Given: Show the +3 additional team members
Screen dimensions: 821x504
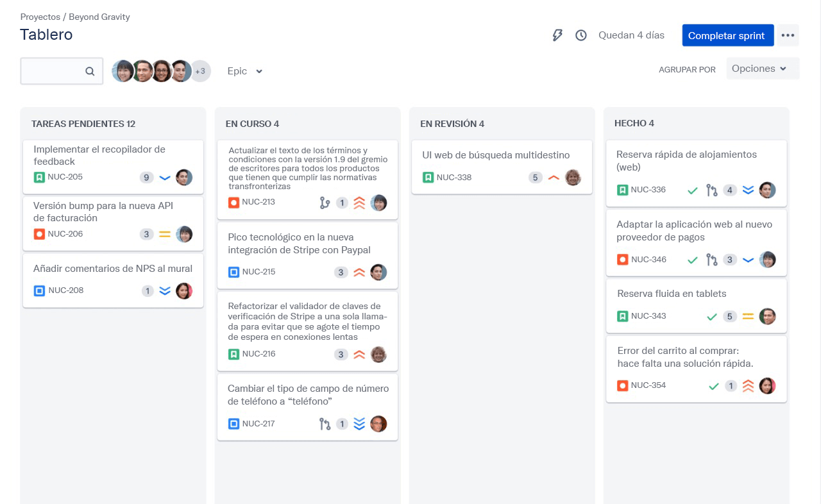Looking at the screenshot, I should pos(200,71).
